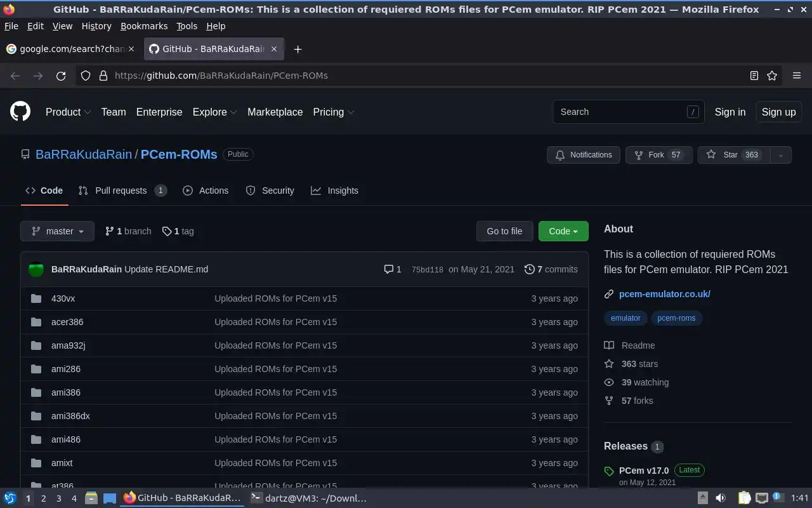The width and height of the screenshot is (812, 508).
Task: Expand the Star lists dropdown arrow
Action: click(x=781, y=155)
